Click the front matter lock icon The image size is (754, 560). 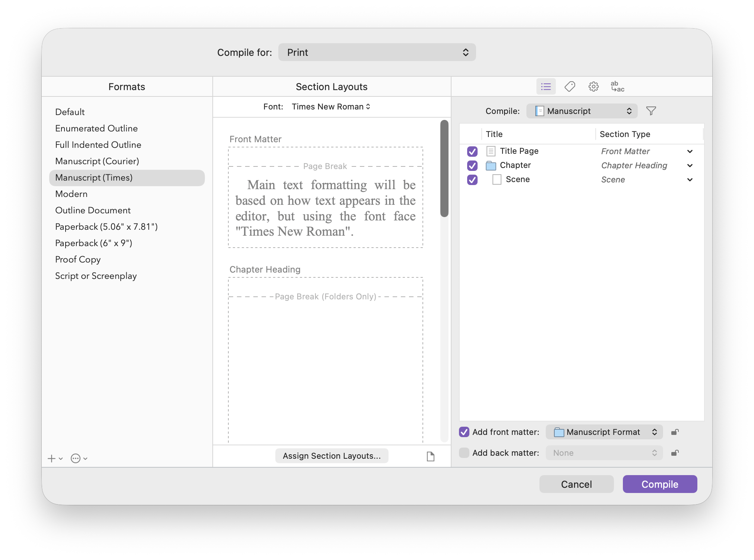point(675,432)
